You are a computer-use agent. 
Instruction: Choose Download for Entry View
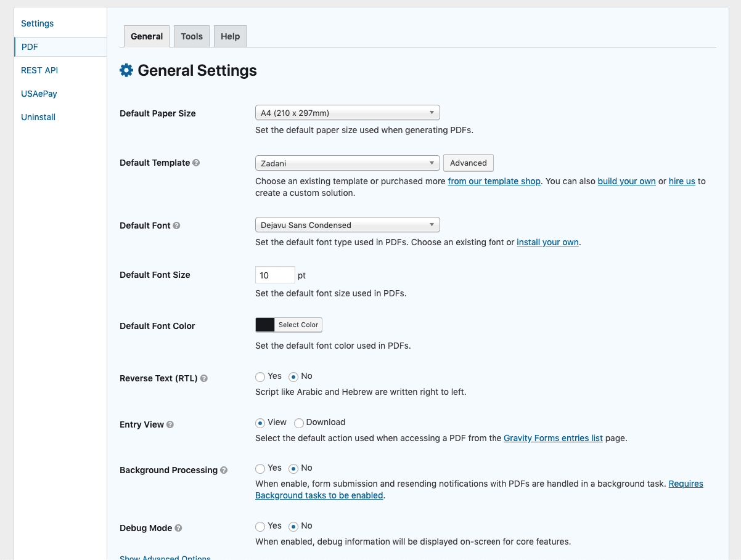point(299,423)
